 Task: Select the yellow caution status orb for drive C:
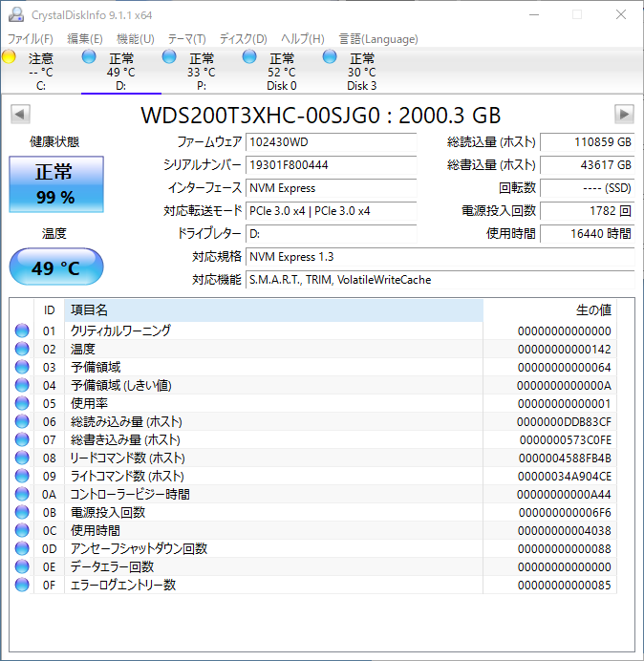pyautogui.click(x=9, y=56)
